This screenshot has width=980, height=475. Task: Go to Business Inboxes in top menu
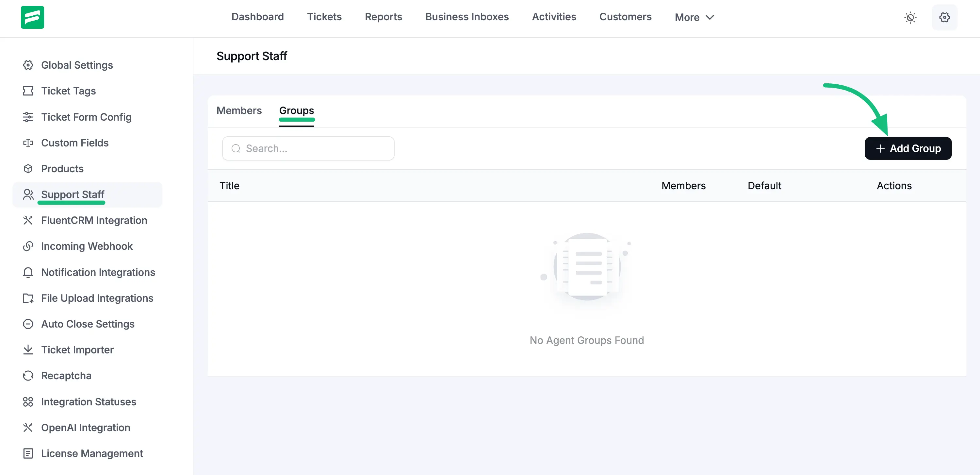tap(467, 17)
